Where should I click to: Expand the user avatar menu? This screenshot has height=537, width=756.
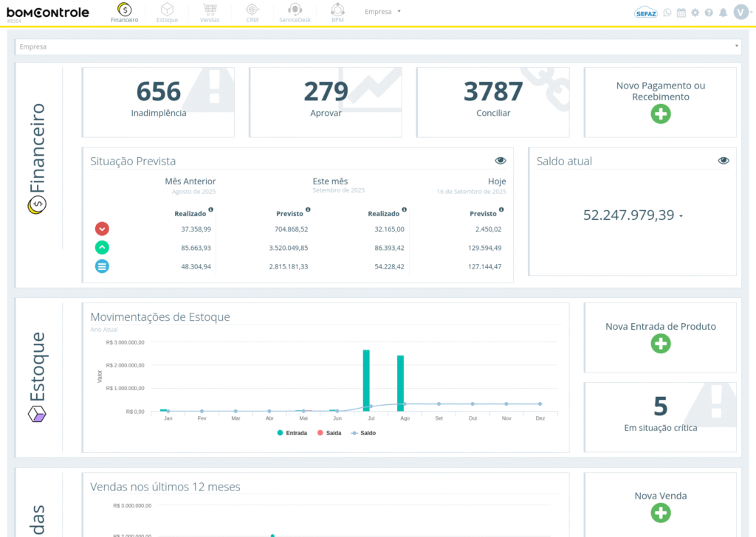coord(741,13)
